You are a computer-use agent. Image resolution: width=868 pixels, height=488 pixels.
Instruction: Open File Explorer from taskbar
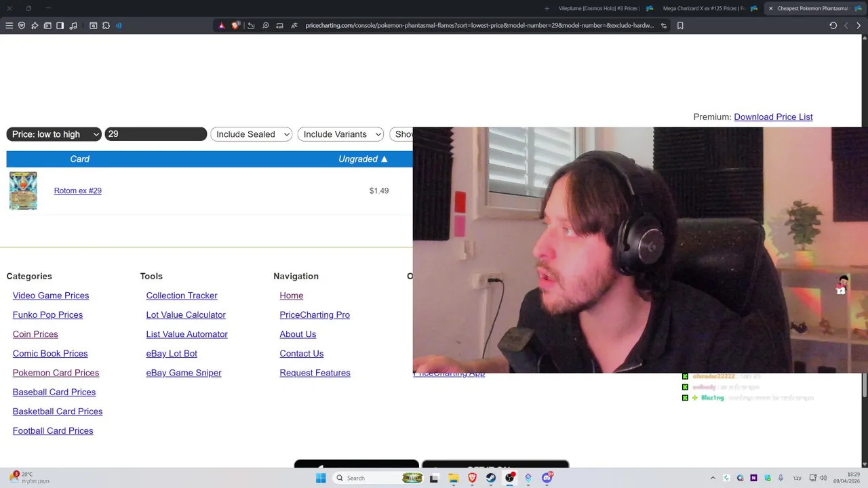[454, 478]
